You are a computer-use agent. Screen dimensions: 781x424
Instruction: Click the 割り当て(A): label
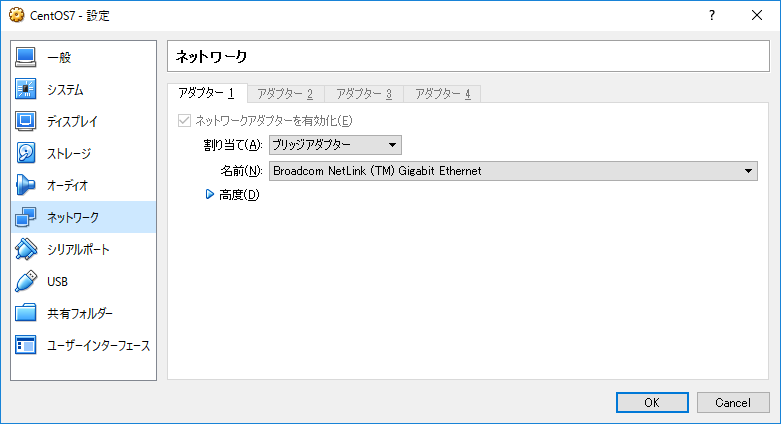coord(233,145)
